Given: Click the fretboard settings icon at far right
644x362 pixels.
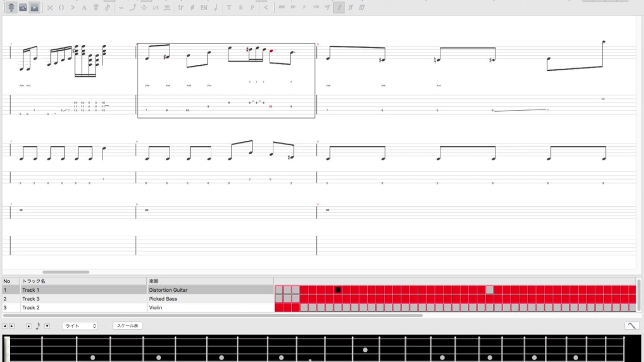Looking at the screenshot, I should (631, 326).
